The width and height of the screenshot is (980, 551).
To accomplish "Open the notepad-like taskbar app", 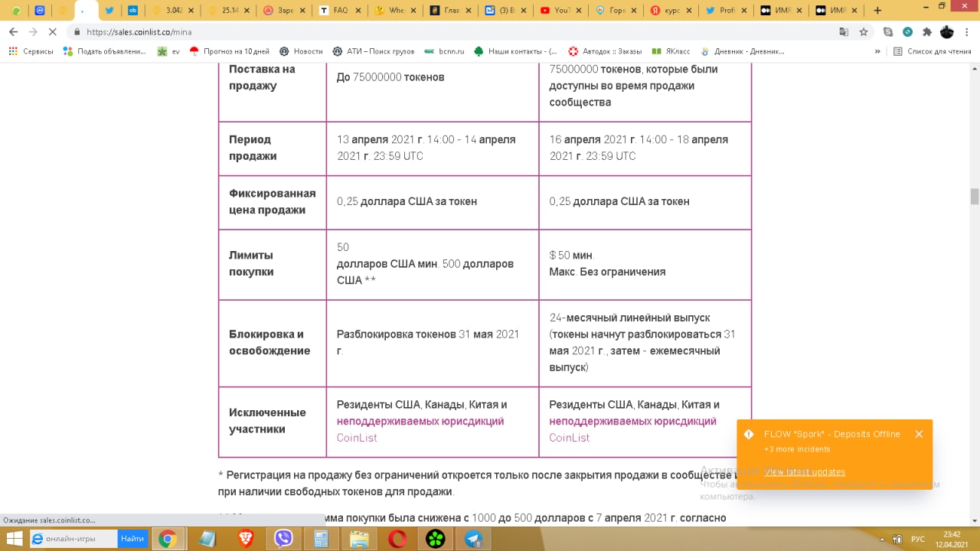I will click(x=207, y=539).
